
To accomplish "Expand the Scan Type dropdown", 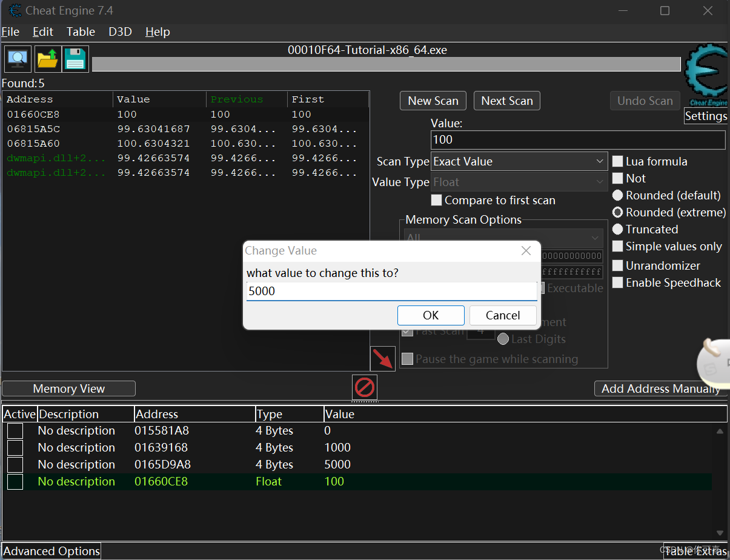I will point(519,161).
